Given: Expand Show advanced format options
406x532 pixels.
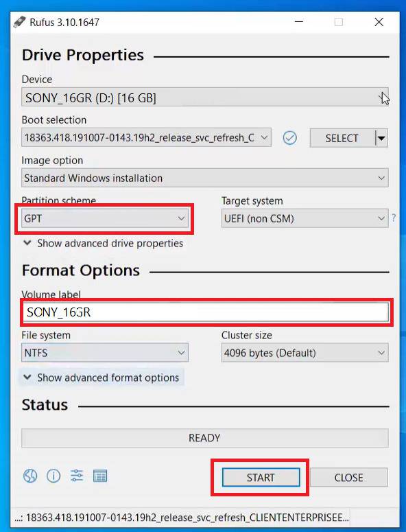Looking at the screenshot, I should [101, 378].
